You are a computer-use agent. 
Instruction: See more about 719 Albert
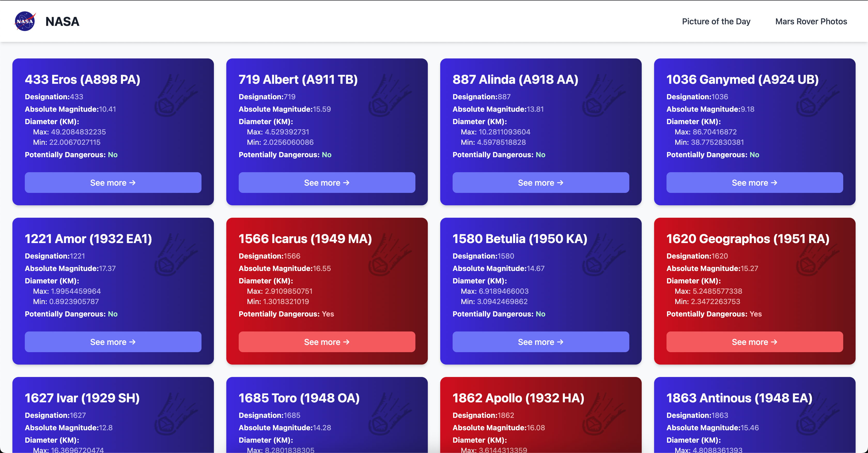tap(327, 183)
